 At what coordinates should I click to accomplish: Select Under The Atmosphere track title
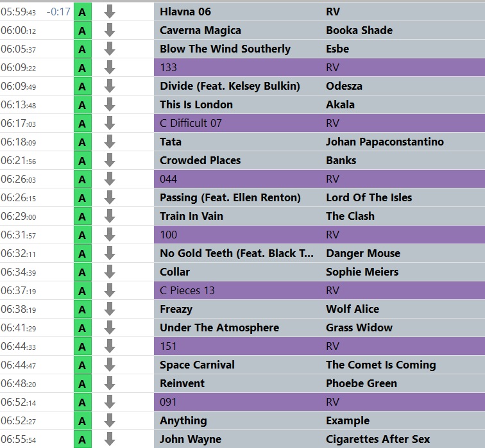point(219,328)
